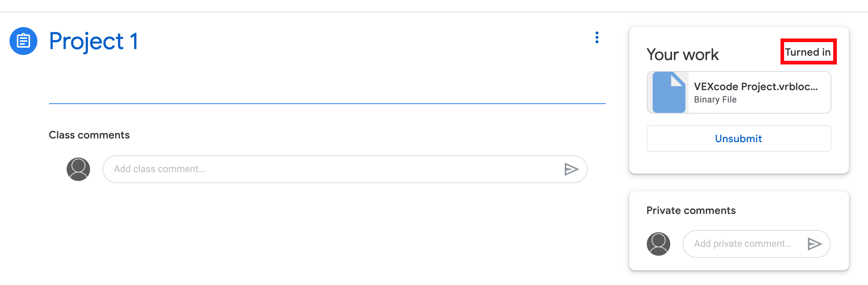The image size is (868, 285).
Task: Open the three-dot options menu
Action: (597, 38)
